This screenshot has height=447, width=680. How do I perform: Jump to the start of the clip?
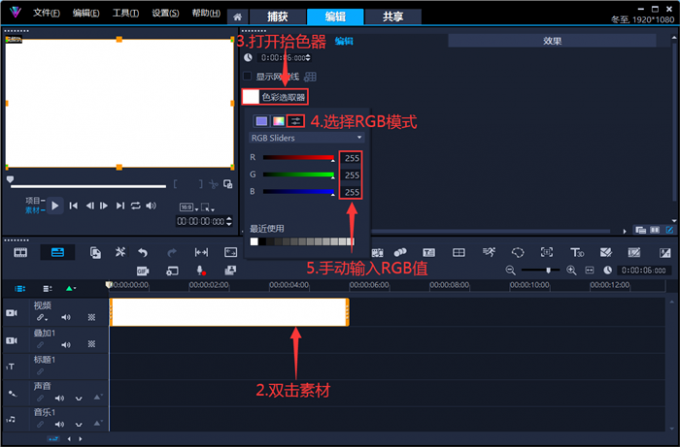point(74,206)
